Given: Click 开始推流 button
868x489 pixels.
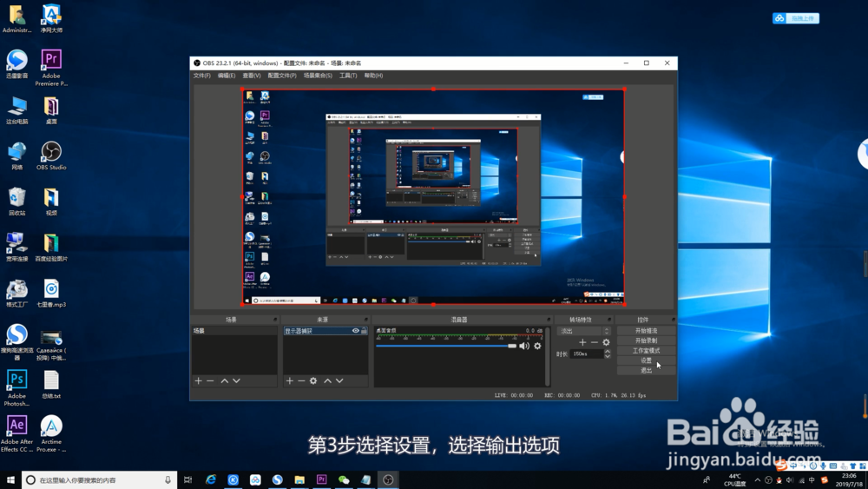Looking at the screenshot, I should (646, 331).
